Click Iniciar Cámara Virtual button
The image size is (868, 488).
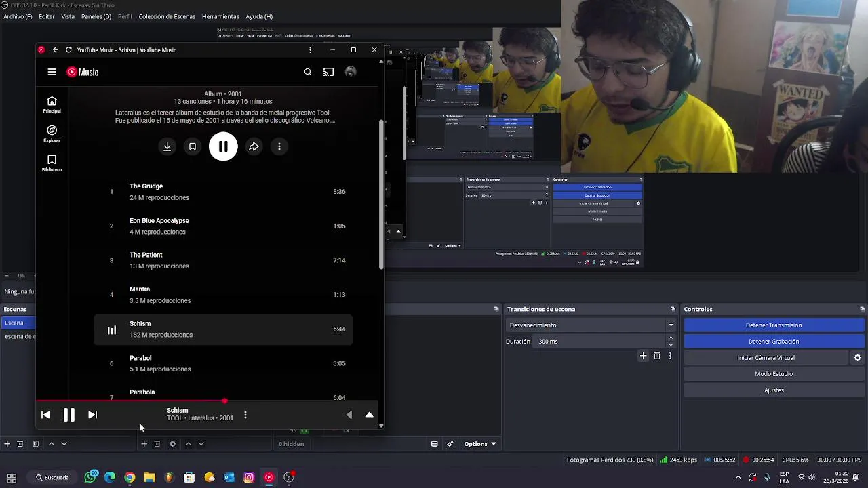(766, 358)
